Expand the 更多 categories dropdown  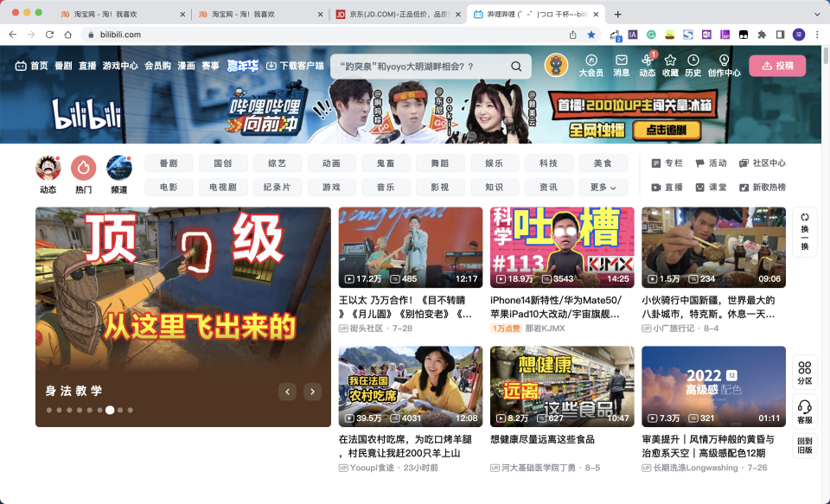(603, 188)
